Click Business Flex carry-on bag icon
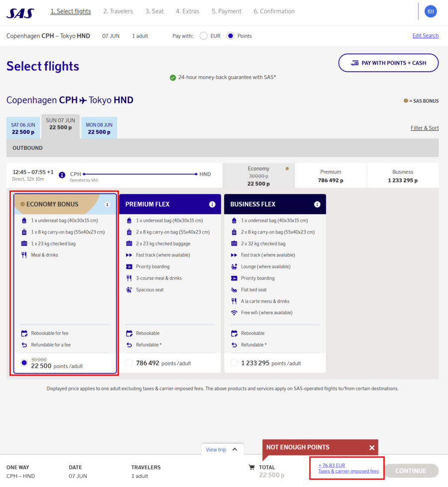Viewport: 448px width, 487px height. click(234, 232)
